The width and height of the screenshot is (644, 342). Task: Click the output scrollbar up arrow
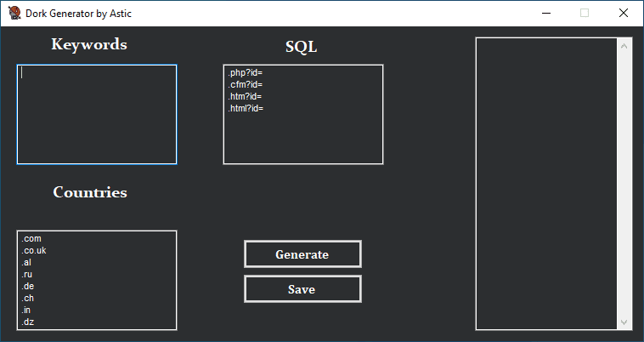point(624,46)
